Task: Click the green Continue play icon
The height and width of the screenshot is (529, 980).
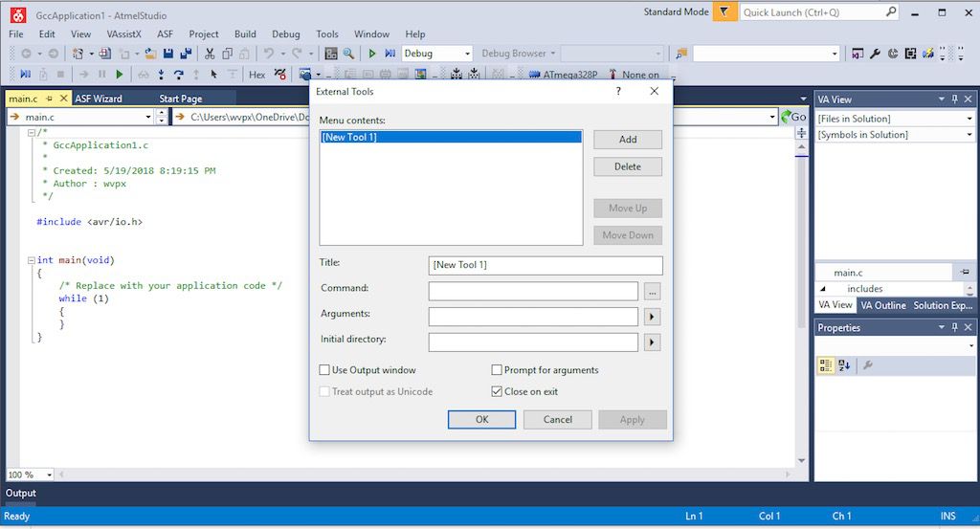Action: 120,75
